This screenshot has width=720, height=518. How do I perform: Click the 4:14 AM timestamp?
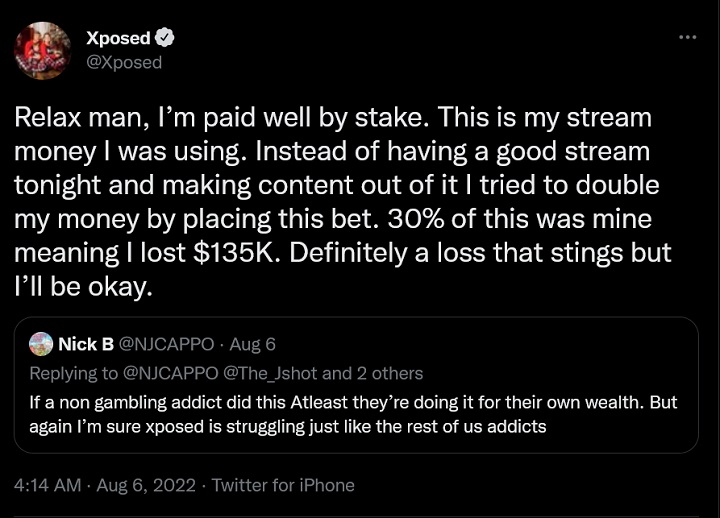pyautogui.click(x=48, y=485)
